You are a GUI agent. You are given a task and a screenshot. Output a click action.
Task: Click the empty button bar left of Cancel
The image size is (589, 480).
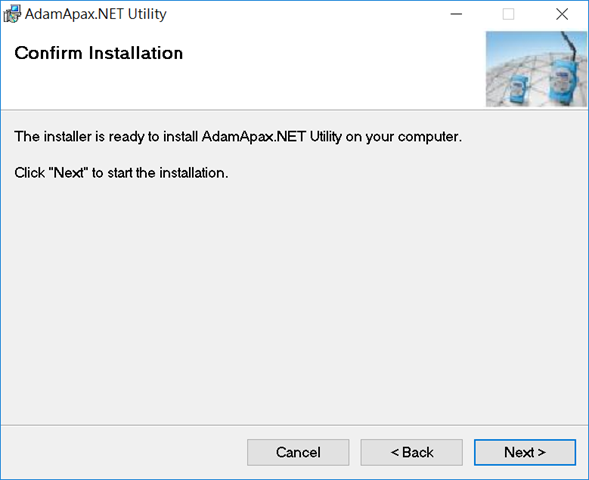124,452
